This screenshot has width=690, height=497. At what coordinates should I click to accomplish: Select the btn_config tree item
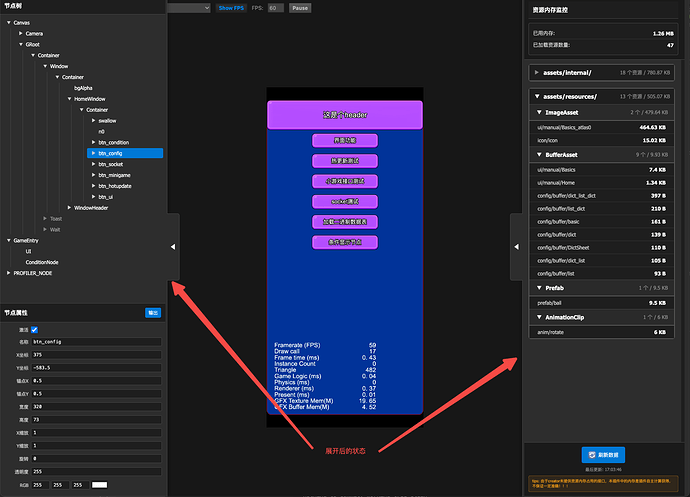click(125, 153)
